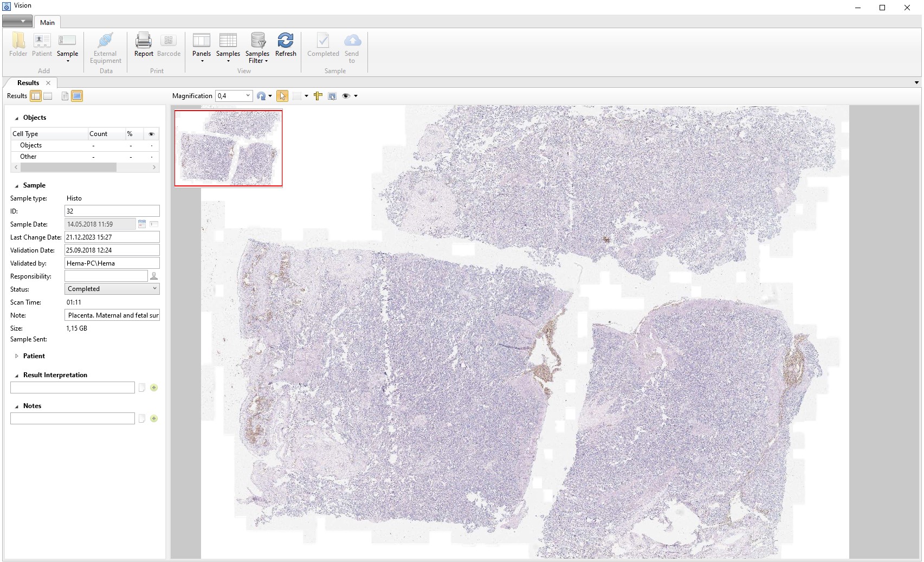Activate the ruler measurement tool
Screen dimensions: 924x562
pos(318,96)
